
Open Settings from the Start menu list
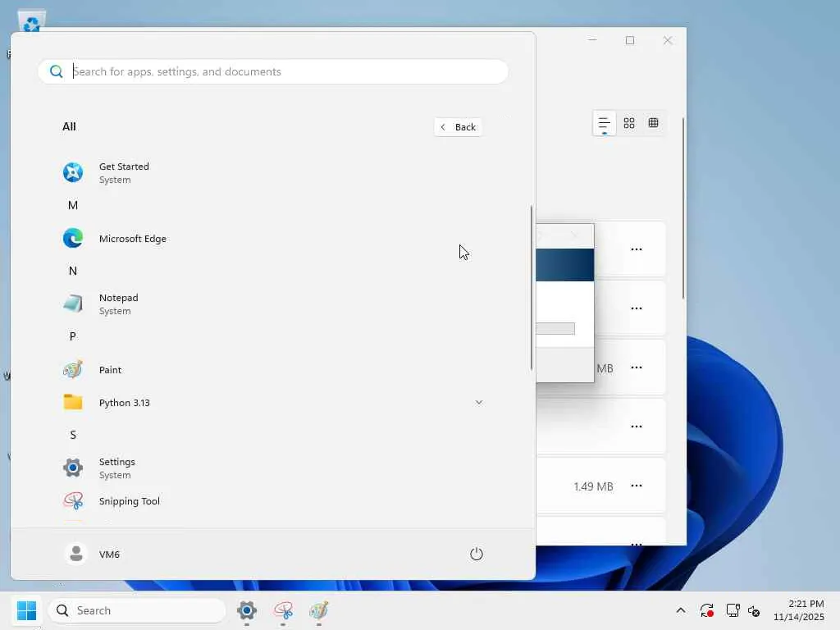coord(273,468)
